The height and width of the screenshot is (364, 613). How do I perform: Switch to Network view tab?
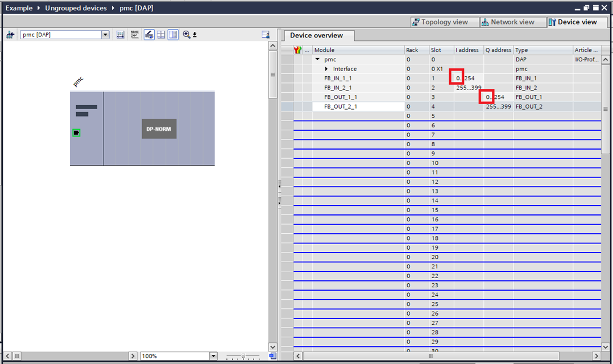(508, 22)
